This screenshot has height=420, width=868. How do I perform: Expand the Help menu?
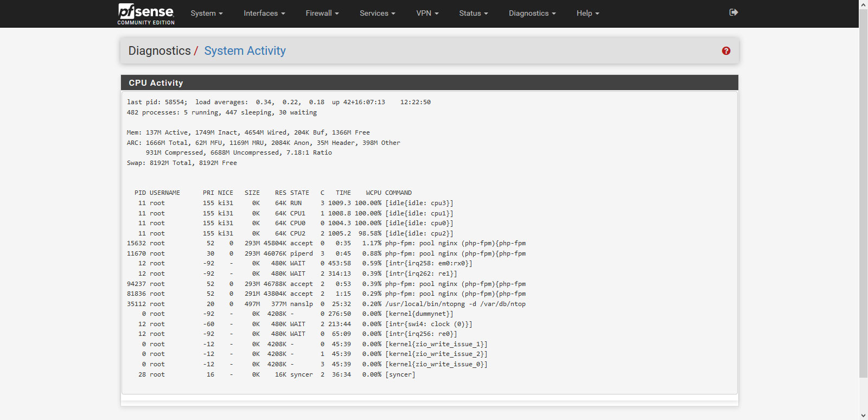[588, 14]
